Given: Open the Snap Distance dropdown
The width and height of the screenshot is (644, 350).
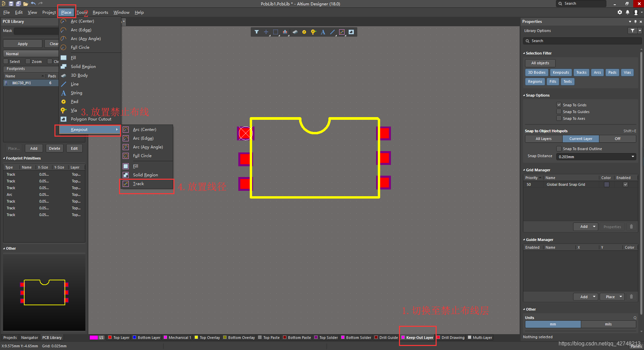Looking at the screenshot, I should 633,156.
